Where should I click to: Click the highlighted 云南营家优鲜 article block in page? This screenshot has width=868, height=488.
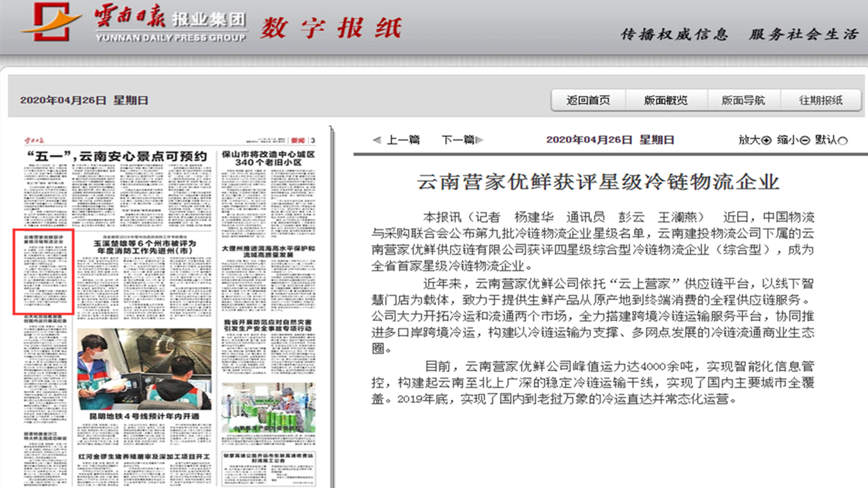[43, 272]
